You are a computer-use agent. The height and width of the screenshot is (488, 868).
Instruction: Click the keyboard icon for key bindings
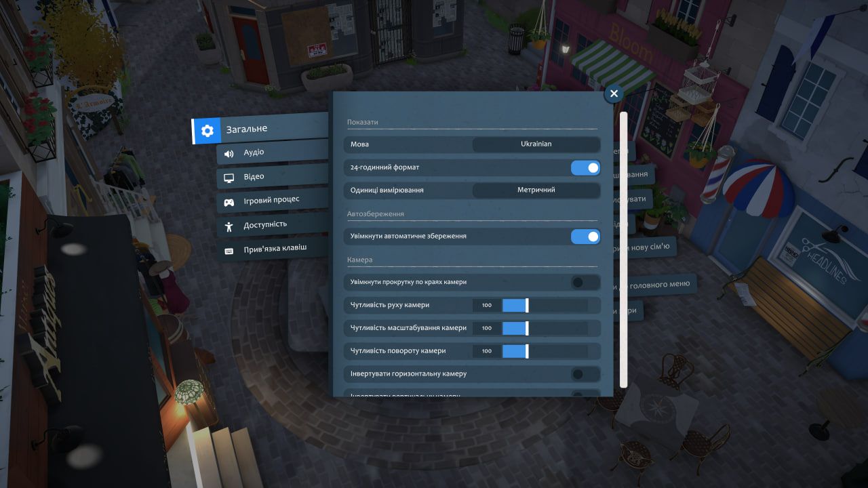(229, 250)
